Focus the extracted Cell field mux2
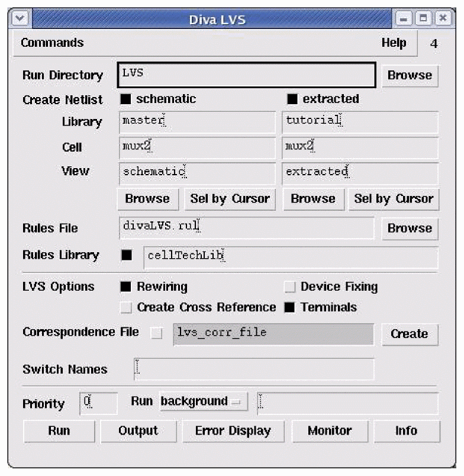 coord(360,148)
